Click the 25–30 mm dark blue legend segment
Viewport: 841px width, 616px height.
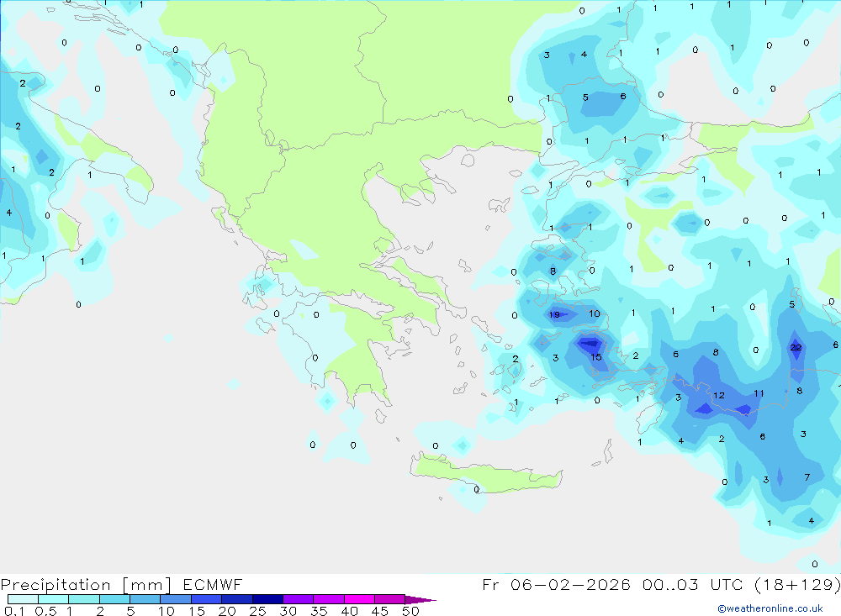point(267,599)
